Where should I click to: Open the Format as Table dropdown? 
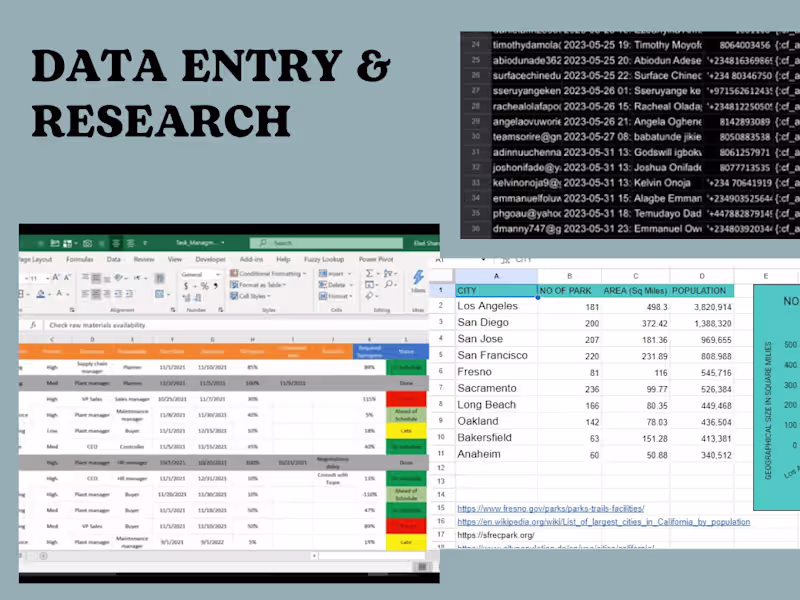[258, 285]
